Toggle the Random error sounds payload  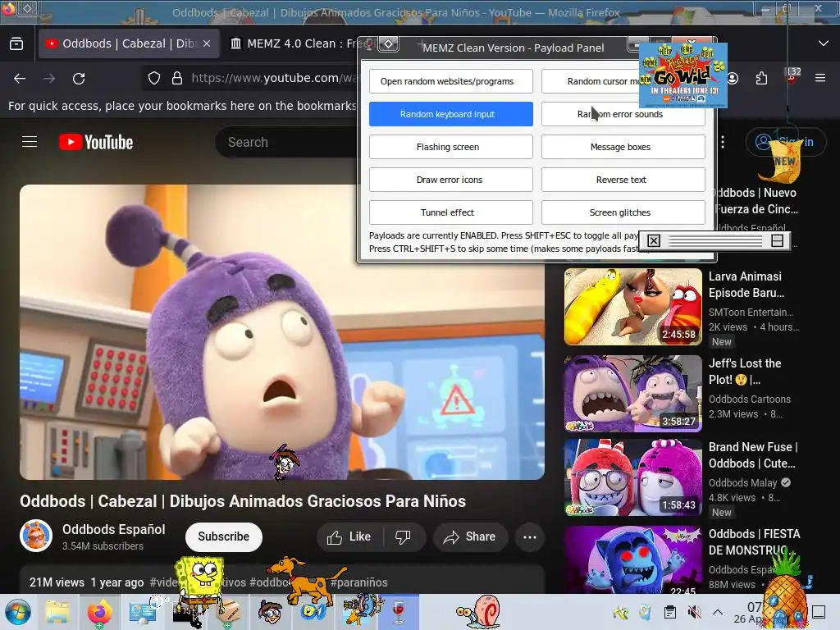click(623, 114)
